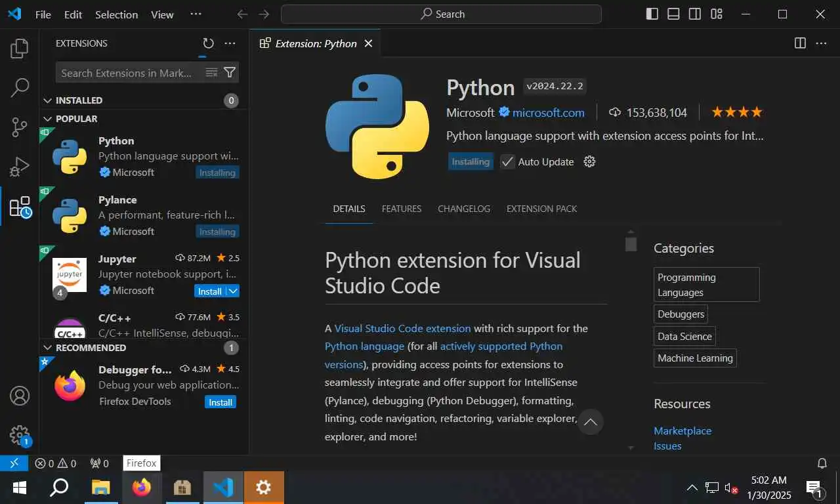
Task: Open the Source Control view
Action: [20, 127]
